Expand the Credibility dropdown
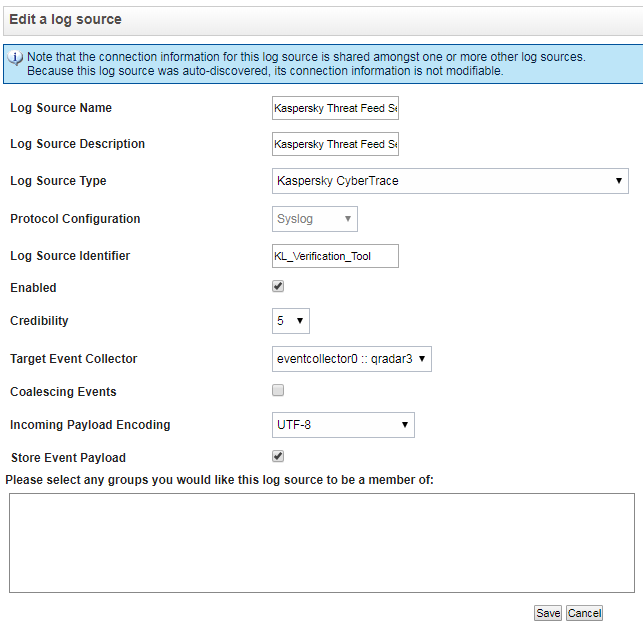The image size is (643, 628). tap(291, 321)
